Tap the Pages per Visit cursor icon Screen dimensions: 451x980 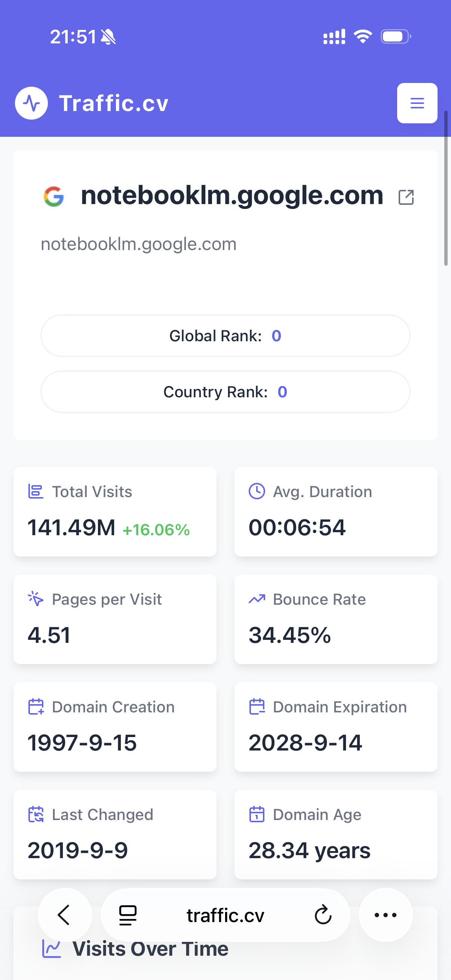click(36, 599)
